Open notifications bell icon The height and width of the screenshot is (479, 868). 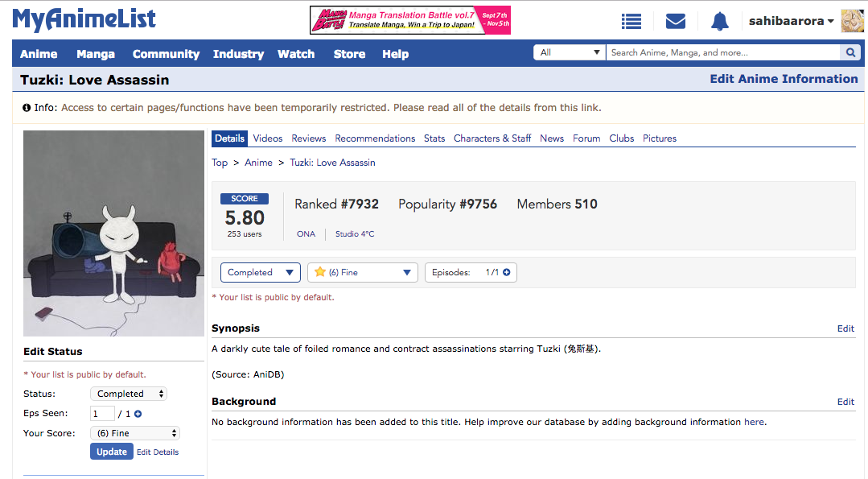719,21
